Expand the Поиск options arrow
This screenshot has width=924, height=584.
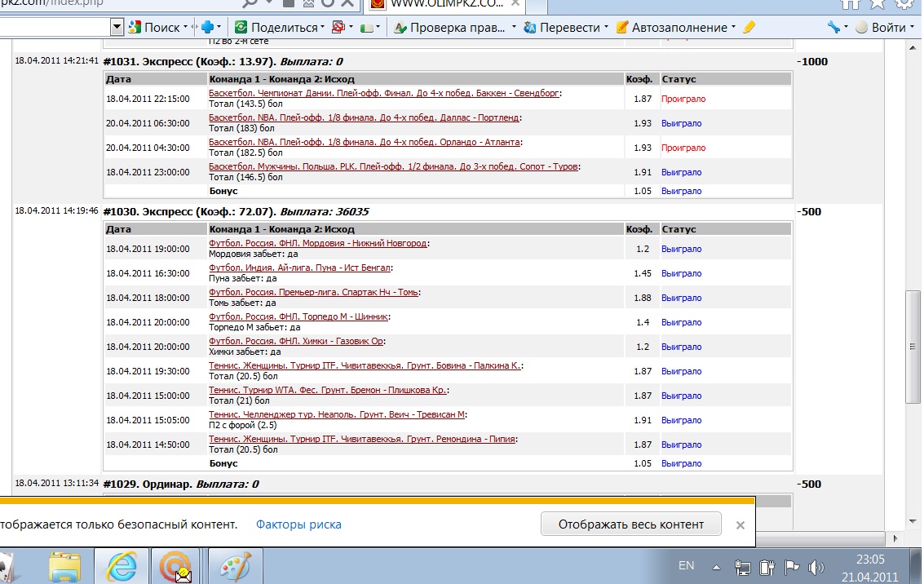click(185, 27)
